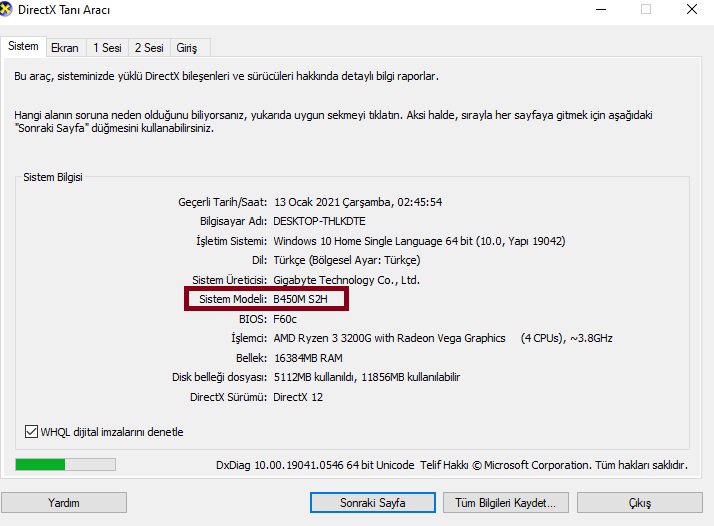Click the Sistem Bilgisi group label

point(53,177)
